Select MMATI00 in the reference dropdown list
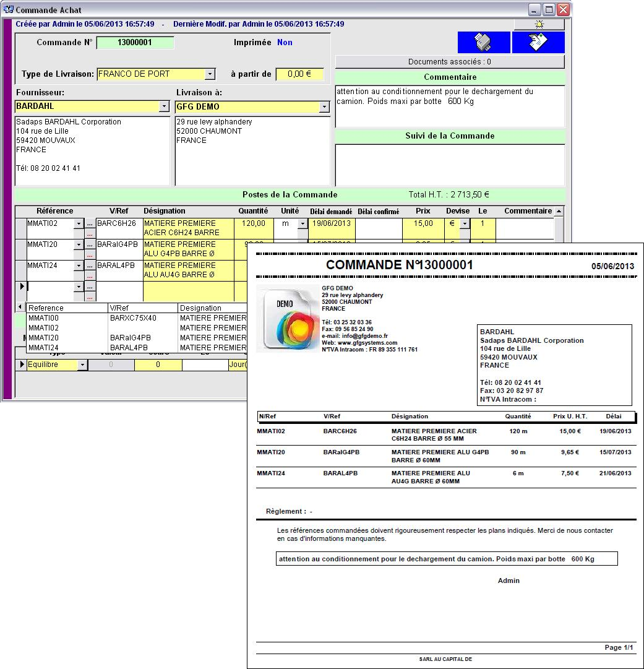 tap(137, 318)
